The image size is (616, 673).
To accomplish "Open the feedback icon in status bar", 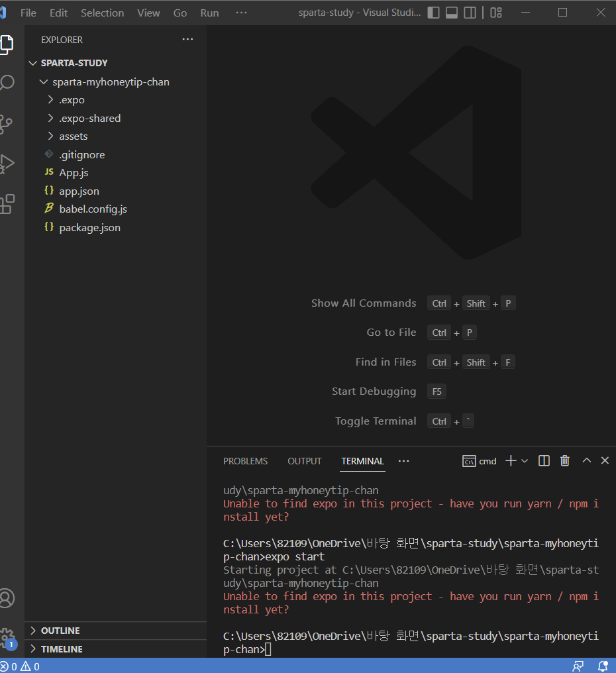I will tap(578, 666).
